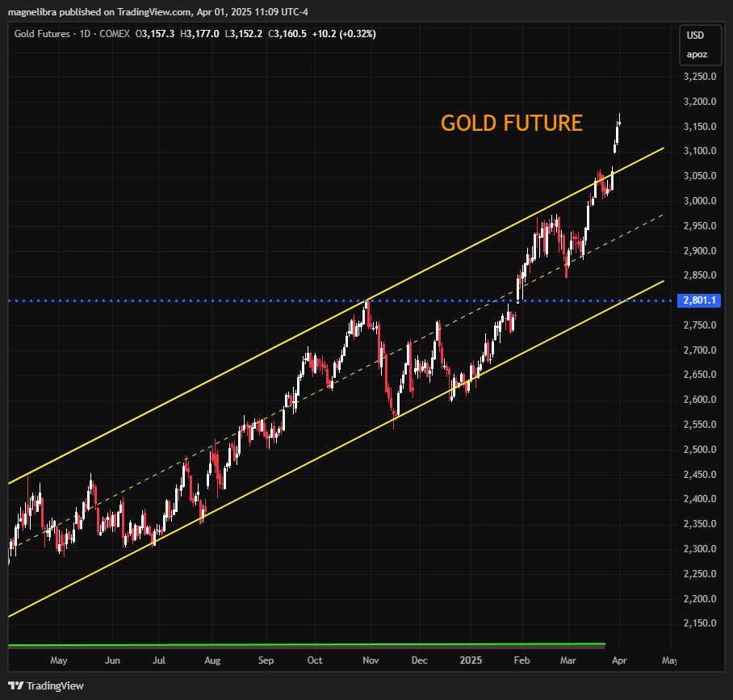
Task: Click the Gold Futures symbol title
Action: (x=42, y=34)
